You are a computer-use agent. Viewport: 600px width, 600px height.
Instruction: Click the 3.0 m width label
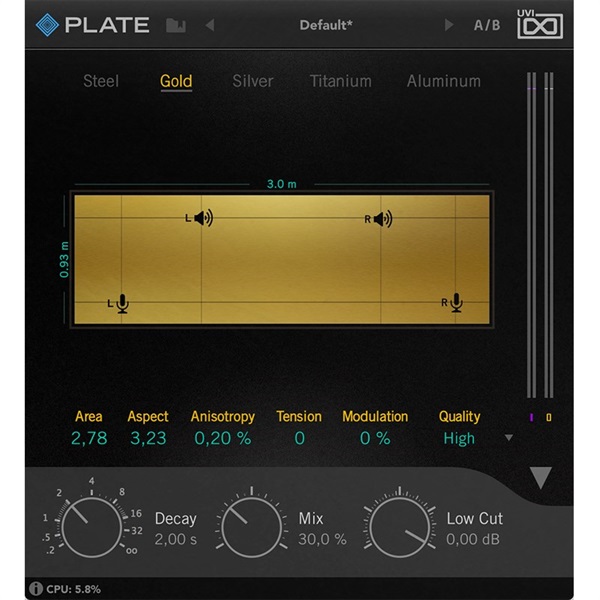point(282,184)
